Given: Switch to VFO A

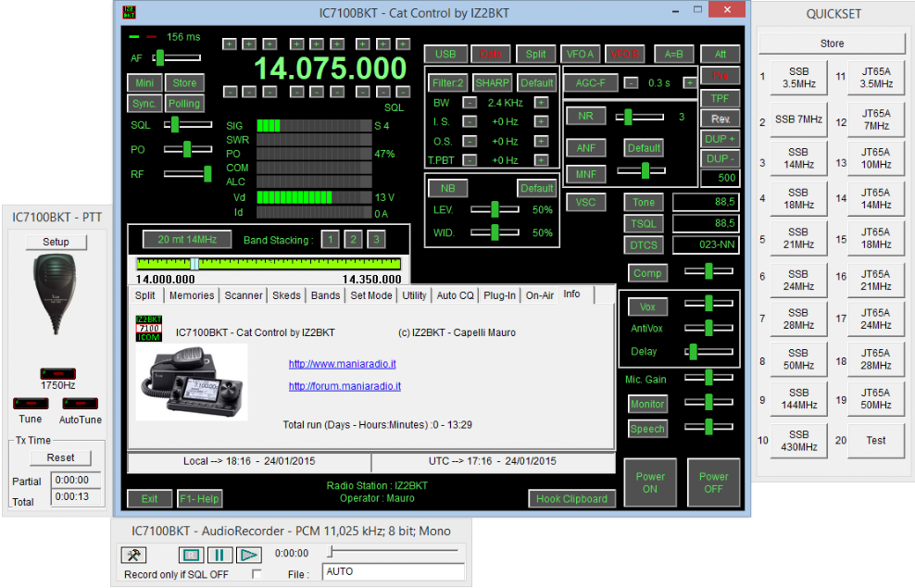Looking at the screenshot, I should click(x=580, y=55).
